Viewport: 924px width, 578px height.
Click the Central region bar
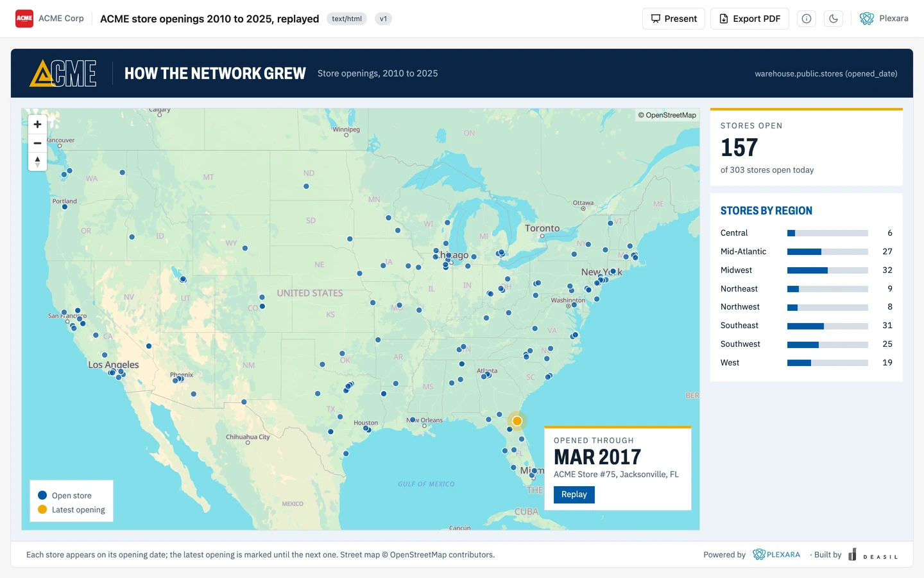828,233
